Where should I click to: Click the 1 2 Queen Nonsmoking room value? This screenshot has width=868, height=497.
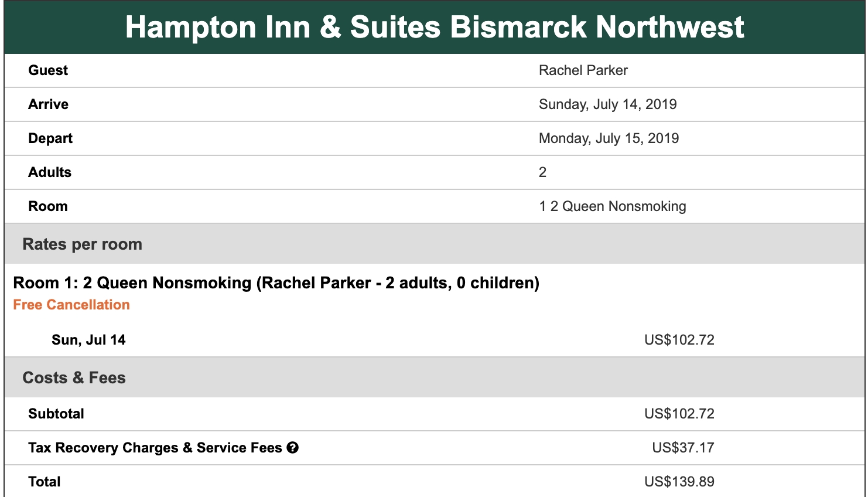[612, 206]
